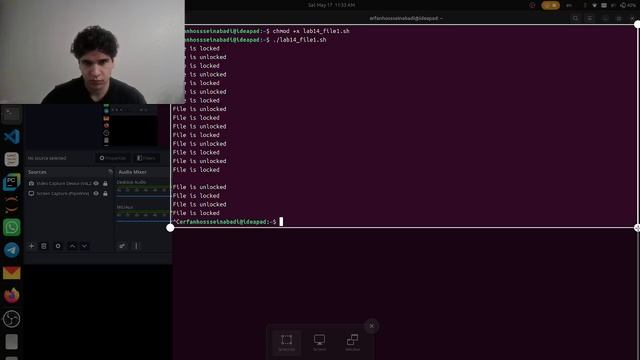This screenshot has height=360, width=640.
Task: Choose the Screen capture mode button
Action: 320,342
